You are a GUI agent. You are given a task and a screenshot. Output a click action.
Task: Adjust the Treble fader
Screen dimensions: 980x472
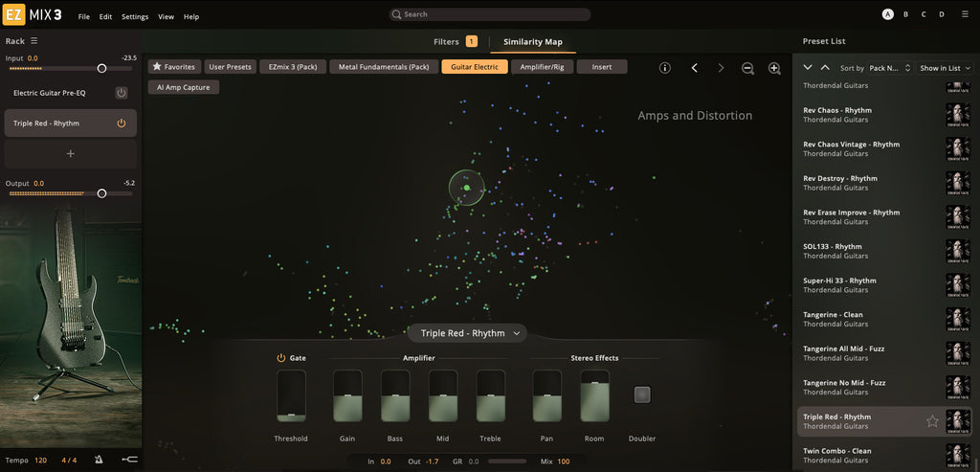[x=491, y=396]
